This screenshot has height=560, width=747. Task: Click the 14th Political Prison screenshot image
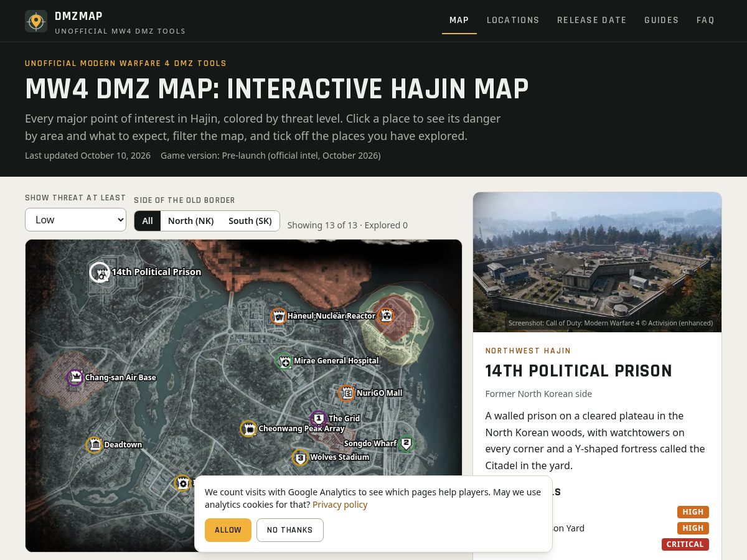click(x=598, y=262)
